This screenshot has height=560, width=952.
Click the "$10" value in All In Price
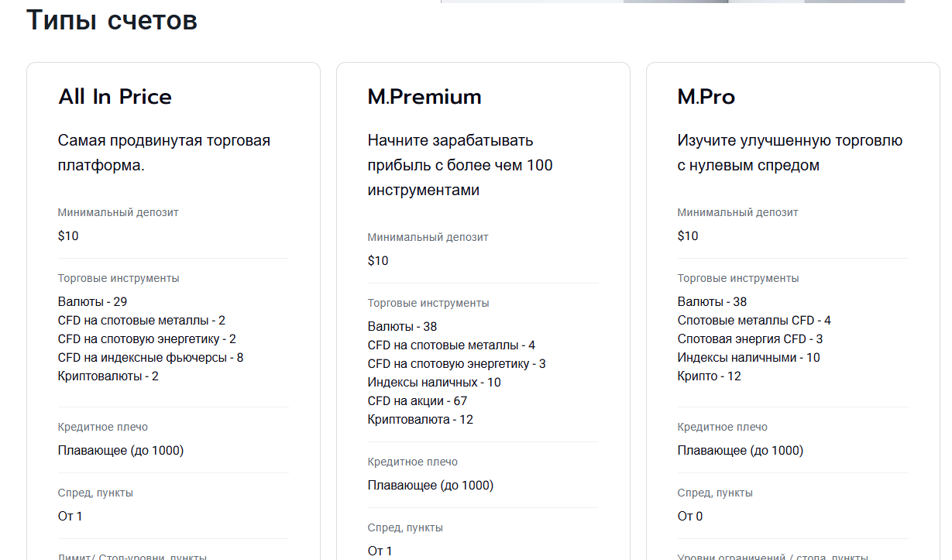(68, 235)
